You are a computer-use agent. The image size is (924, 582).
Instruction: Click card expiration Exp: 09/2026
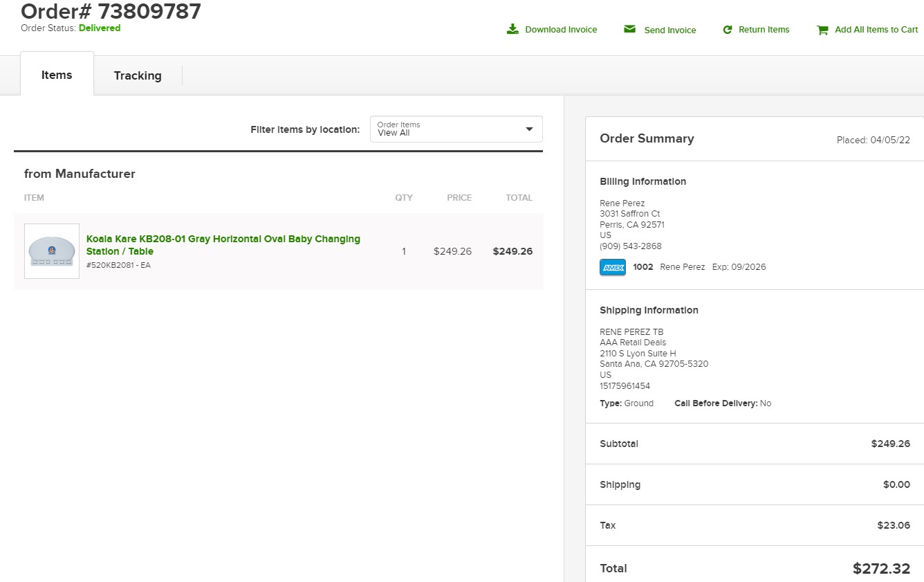[x=739, y=267]
